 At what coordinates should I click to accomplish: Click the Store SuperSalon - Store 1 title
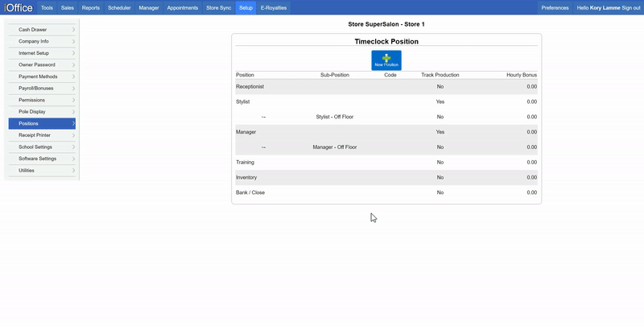[x=386, y=24]
